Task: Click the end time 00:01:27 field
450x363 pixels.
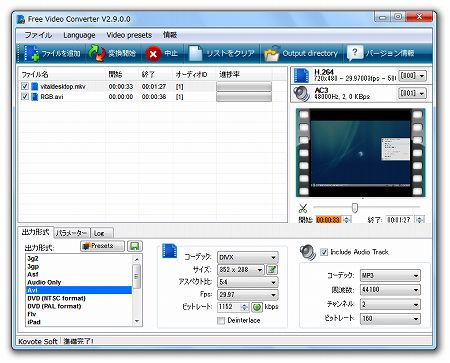Action: [x=400, y=220]
